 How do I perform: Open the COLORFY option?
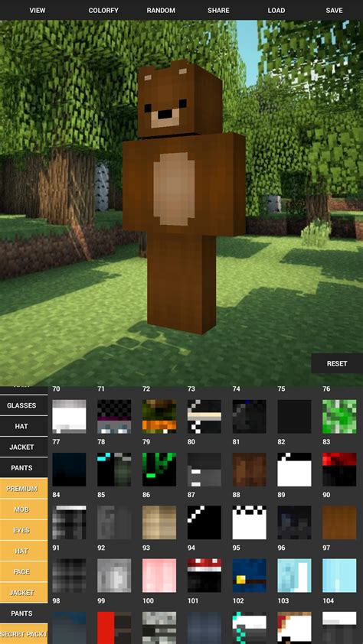(103, 10)
